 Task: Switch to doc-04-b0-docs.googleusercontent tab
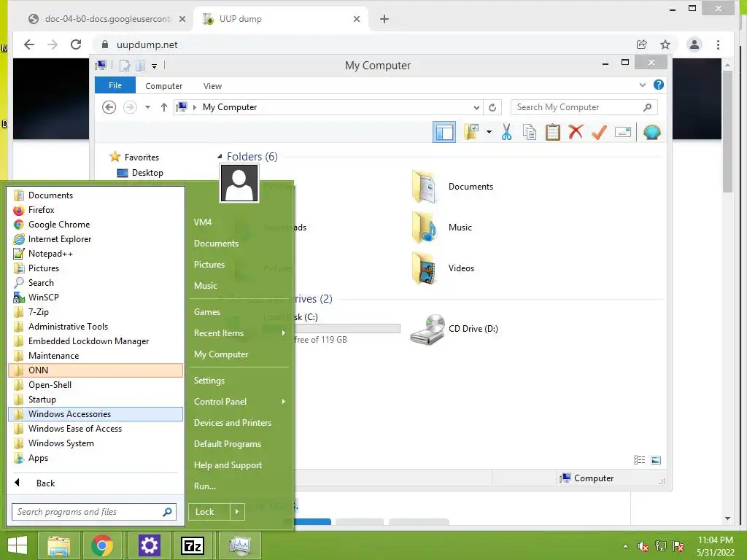[x=106, y=19]
